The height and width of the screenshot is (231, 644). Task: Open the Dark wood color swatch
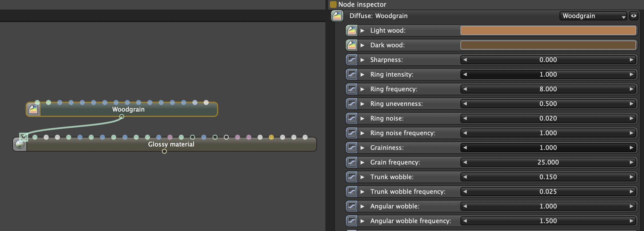point(548,45)
